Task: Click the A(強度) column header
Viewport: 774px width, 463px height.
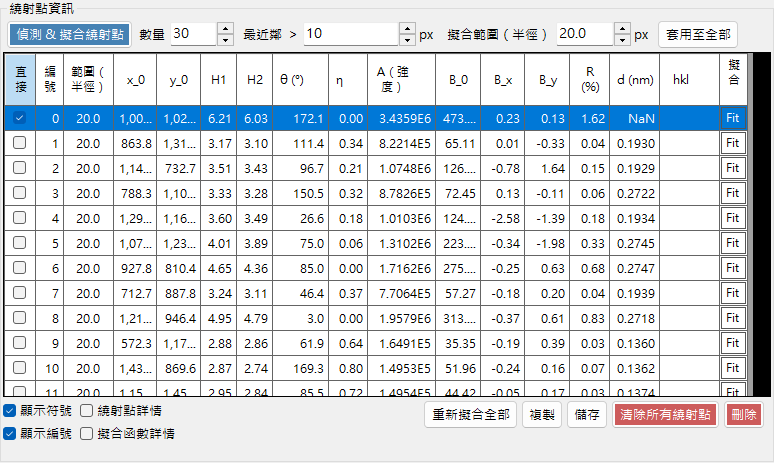Action: click(x=401, y=79)
